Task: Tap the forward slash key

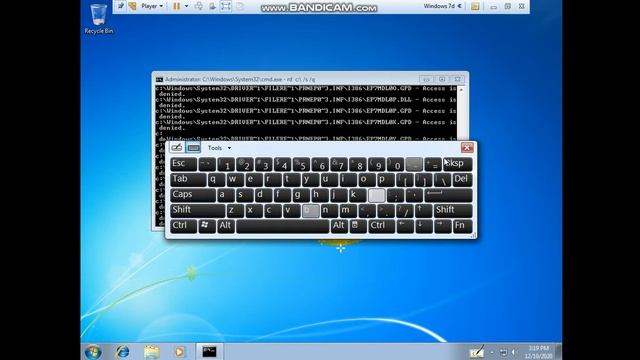Action: [x=404, y=210]
